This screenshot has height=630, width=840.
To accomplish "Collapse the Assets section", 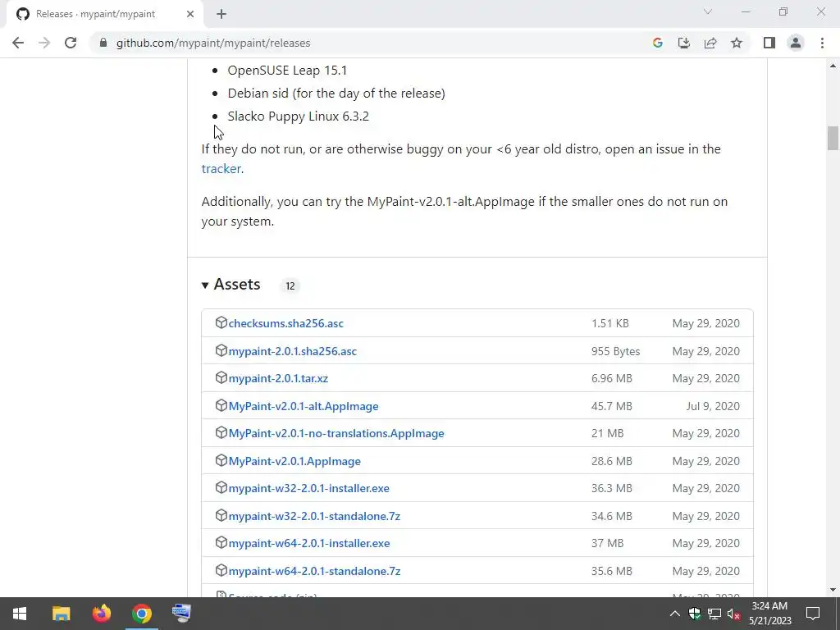I will coord(231,285).
